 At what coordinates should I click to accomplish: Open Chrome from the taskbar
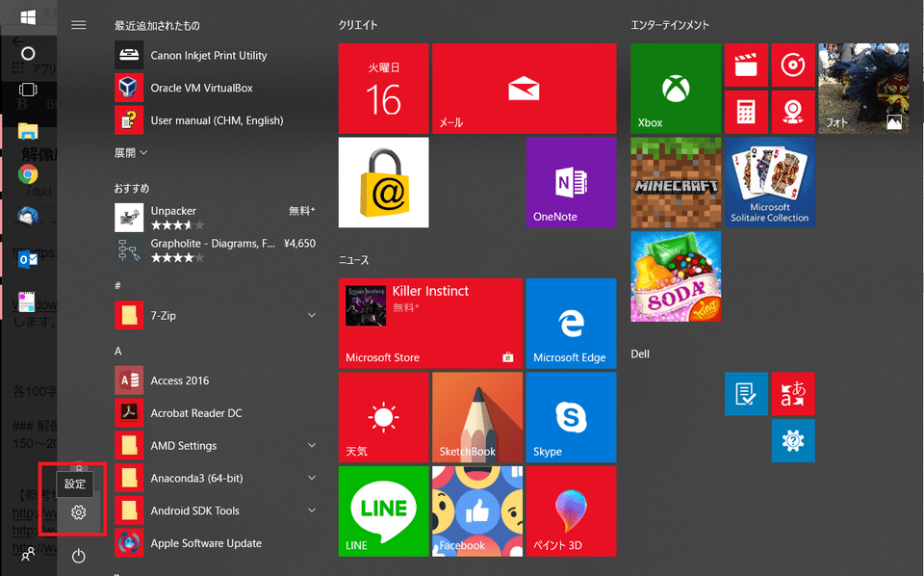[x=28, y=174]
